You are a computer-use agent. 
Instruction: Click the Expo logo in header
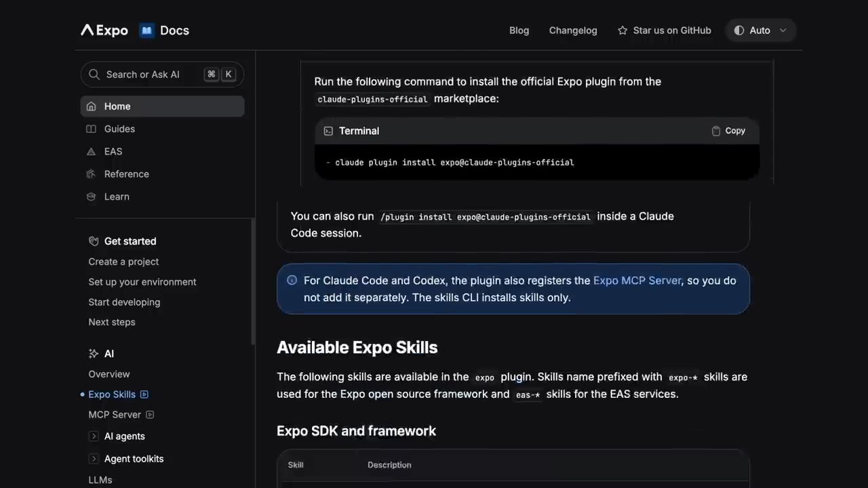click(x=104, y=30)
